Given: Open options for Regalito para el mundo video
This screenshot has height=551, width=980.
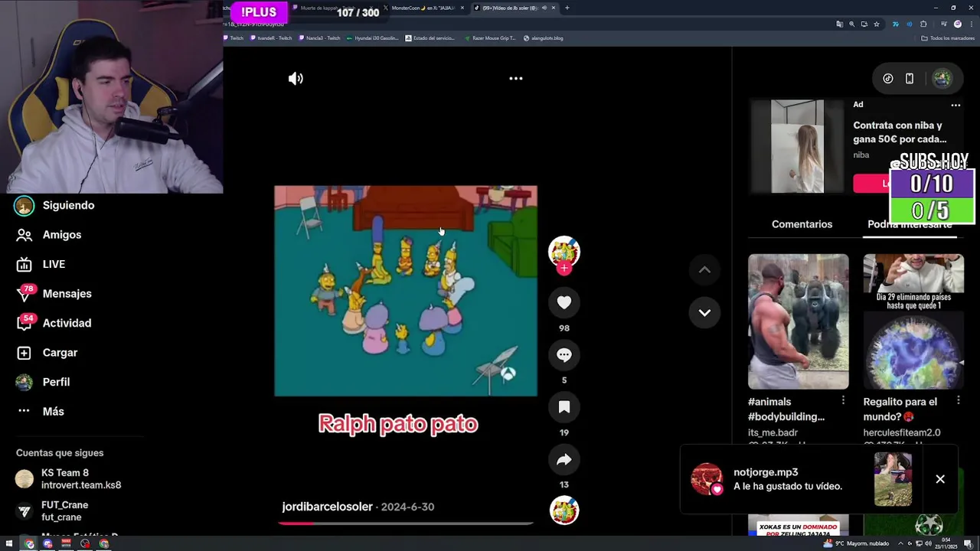Looking at the screenshot, I should 959,401.
